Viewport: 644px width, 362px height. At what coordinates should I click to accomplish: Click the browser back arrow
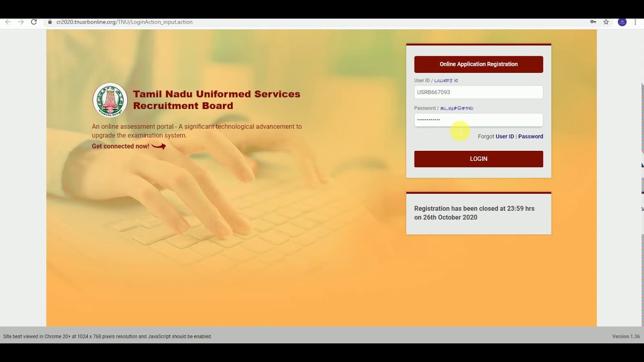8,22
